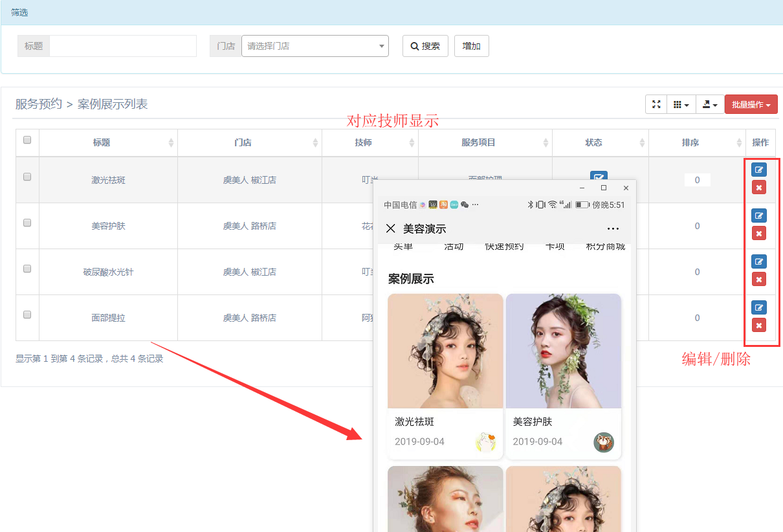Image resolution: width=783 pixels, height=532 pixels.
Task: Tick the select-all checkbox in header
Action: [27, 139]
